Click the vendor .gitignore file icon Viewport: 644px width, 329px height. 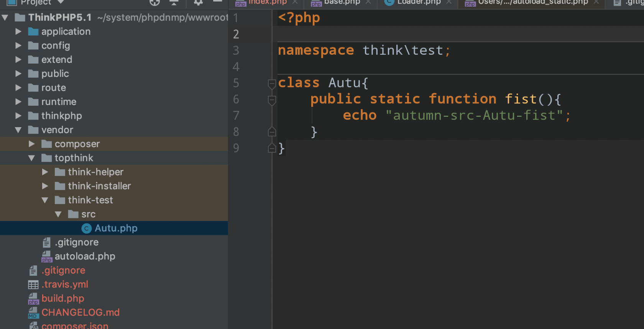pyautogui.click(x=46, y=242)
